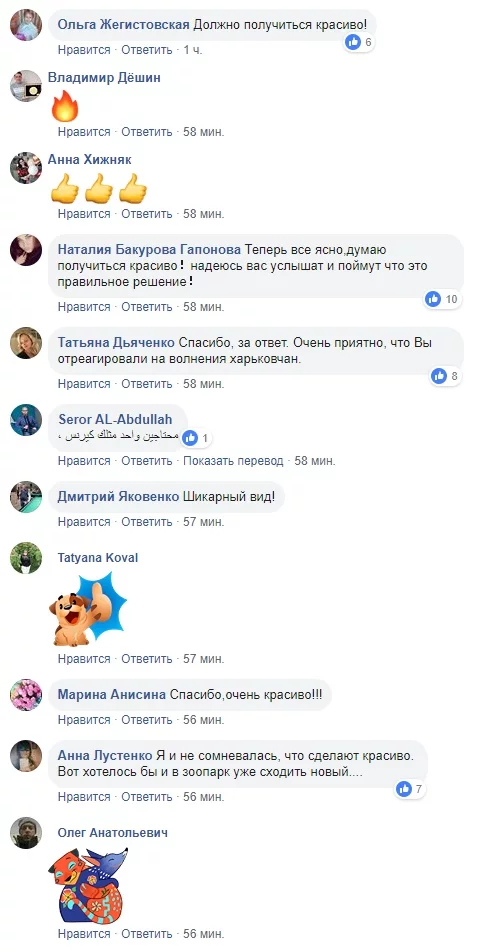The image size is (485, 952).
Task: Click the fire emoji in Владимир Дёшин's comment
Action: 65,105
